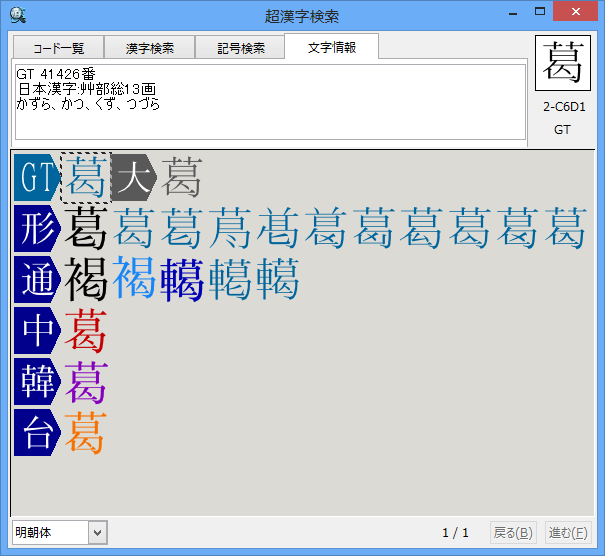Screen dimensions: 605x556
Task: Click the blue GT category label icon
Action: click(x=35, y=178)
